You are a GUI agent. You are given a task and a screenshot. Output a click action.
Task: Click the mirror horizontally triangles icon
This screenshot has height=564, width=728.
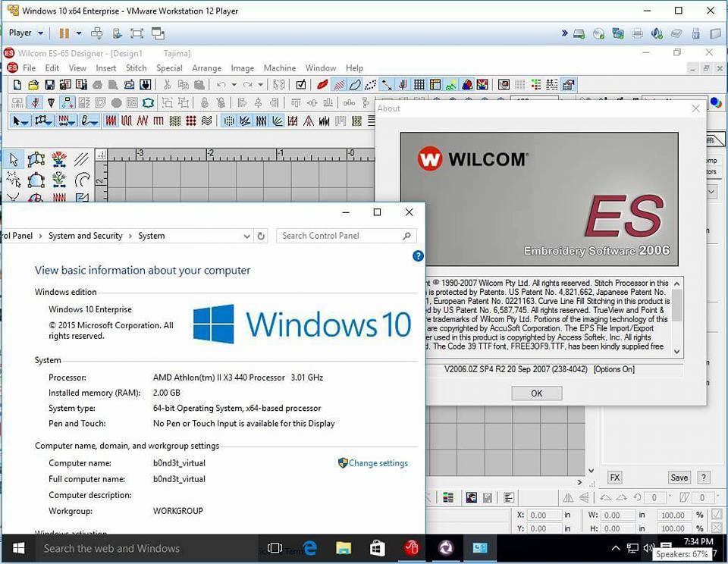pyautogui.click(x=568, y=497)
